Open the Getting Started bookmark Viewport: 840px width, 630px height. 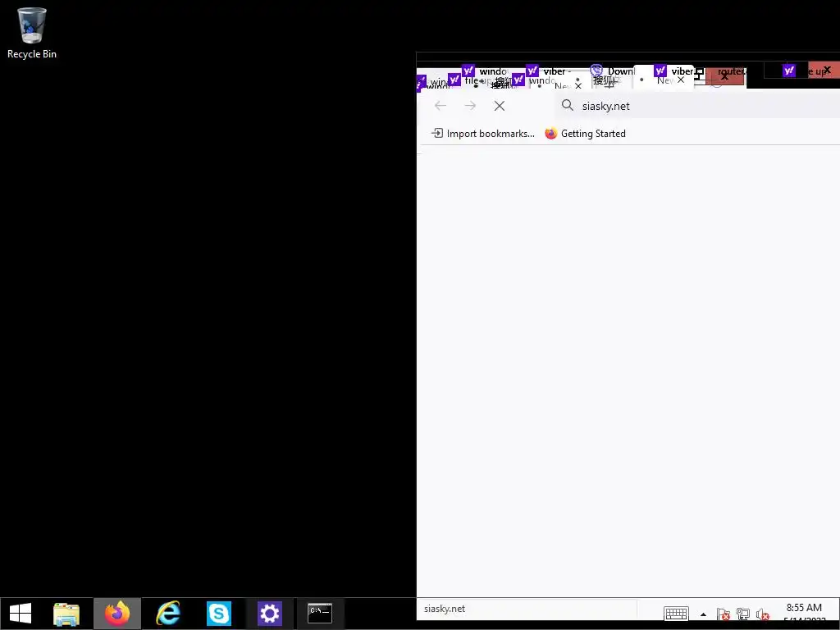coord(586,134)
